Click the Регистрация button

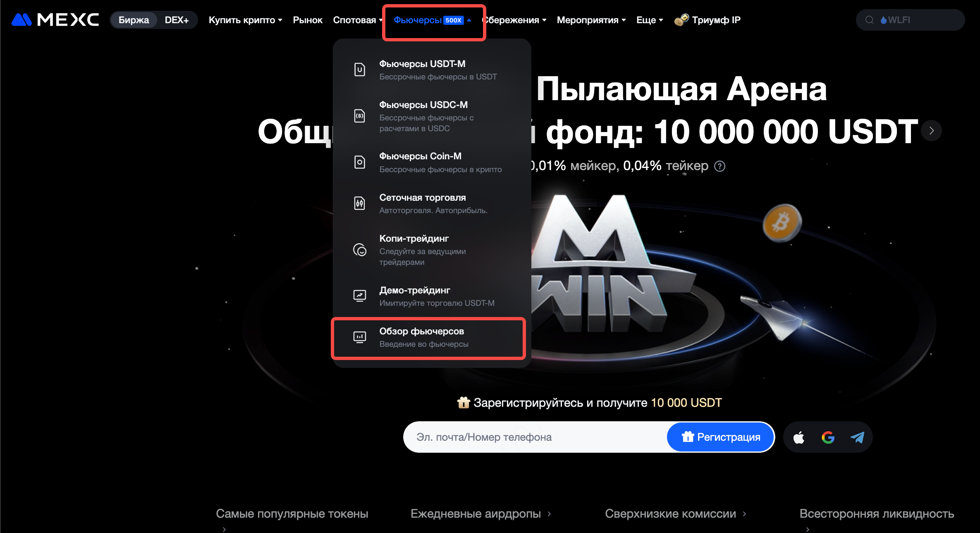[x=721, y=437]
